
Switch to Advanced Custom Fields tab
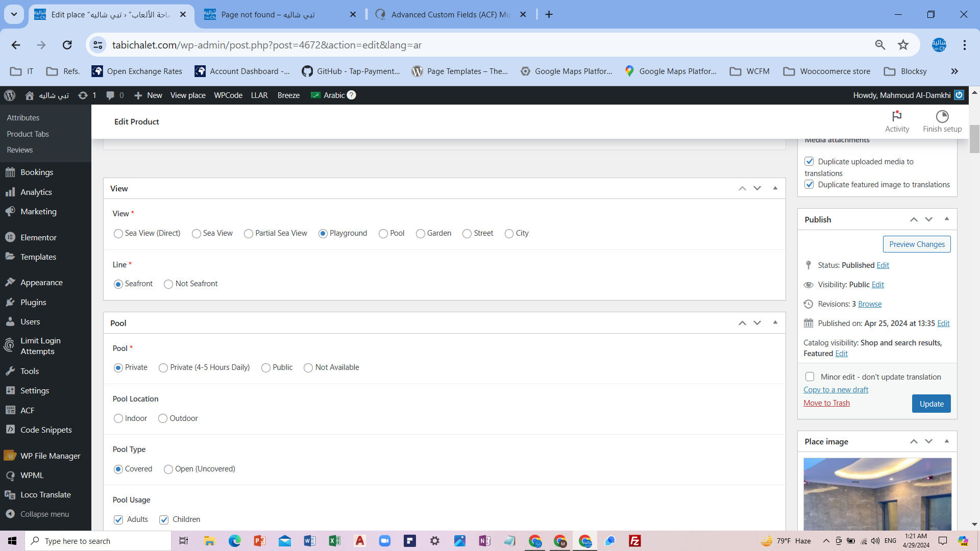point(451,14)
